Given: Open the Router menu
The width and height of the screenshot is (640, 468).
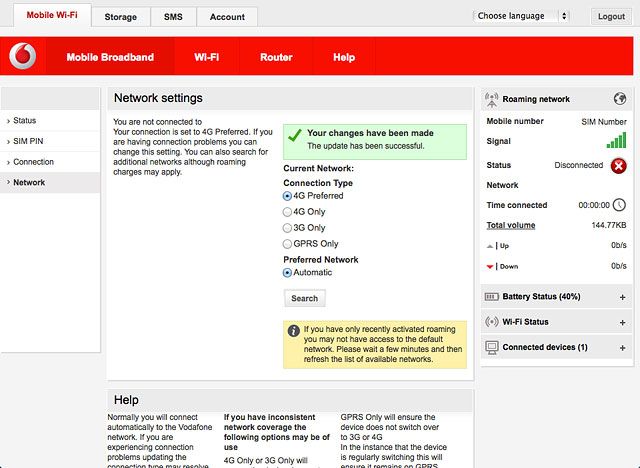Looking at the screenshot, I should tap(276, 57).
